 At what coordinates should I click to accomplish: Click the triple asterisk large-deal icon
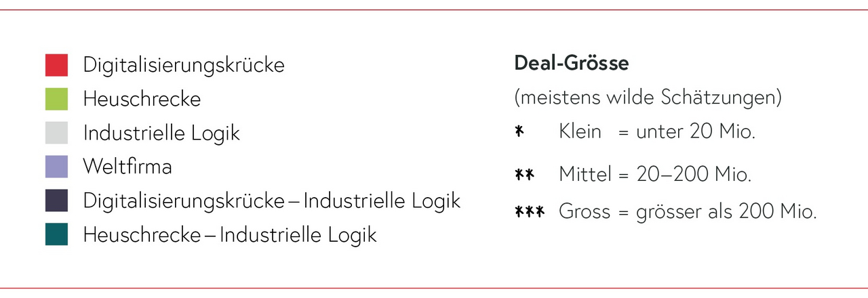(x=530, y=212)
